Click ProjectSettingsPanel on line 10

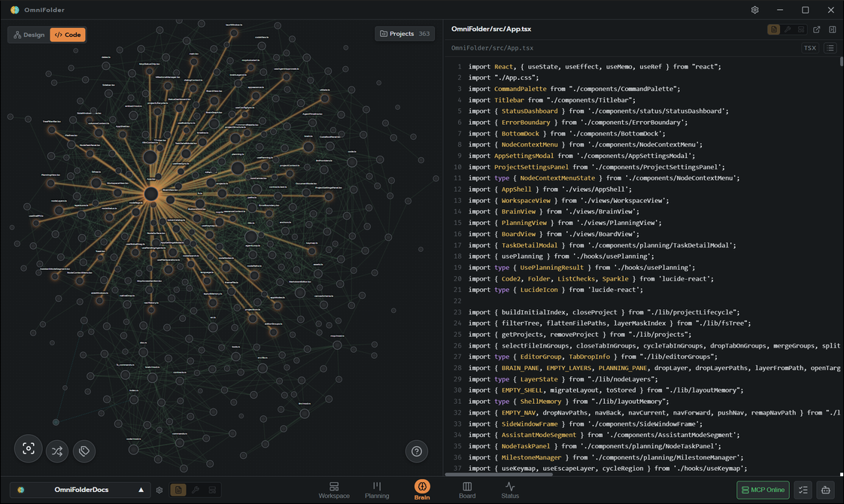(x=531, y=167)
